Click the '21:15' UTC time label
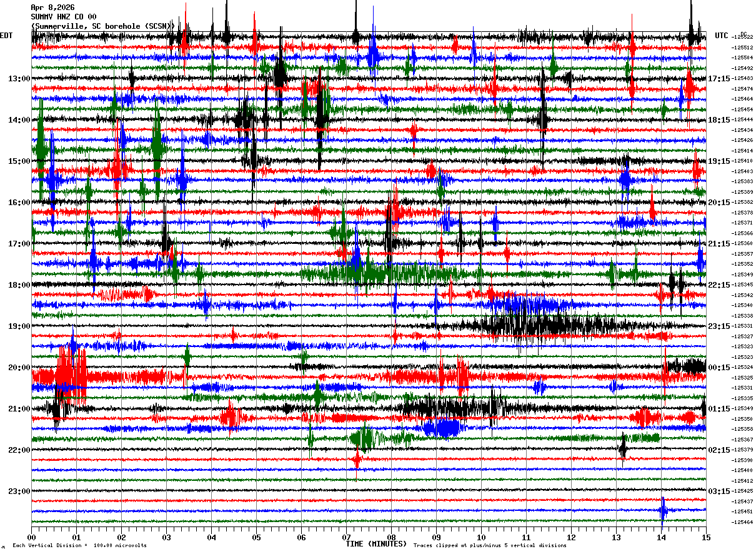Image resolution: width=756 pixels, height=554 pixels. 719,244
